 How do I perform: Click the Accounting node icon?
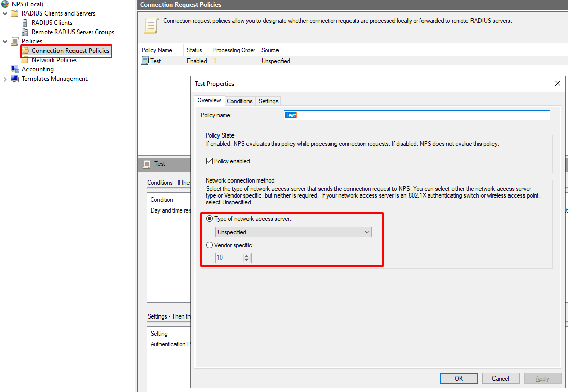point(15,69)
